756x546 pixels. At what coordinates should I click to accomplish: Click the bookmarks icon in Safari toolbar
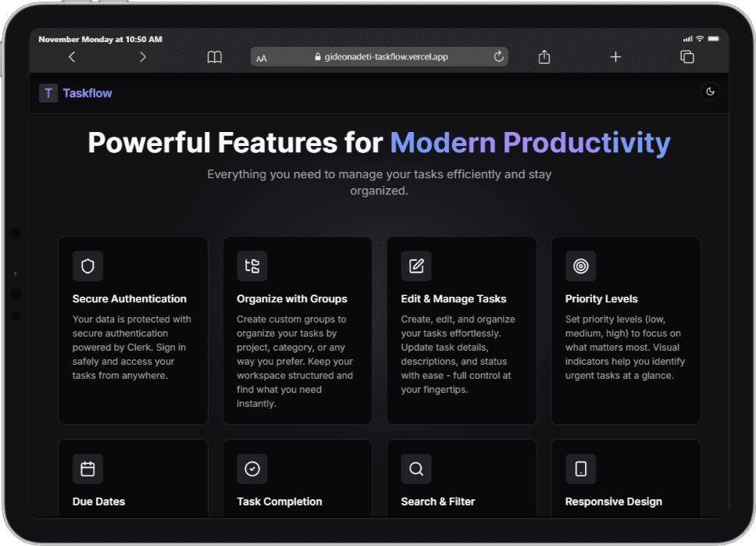tap(214, 56)
